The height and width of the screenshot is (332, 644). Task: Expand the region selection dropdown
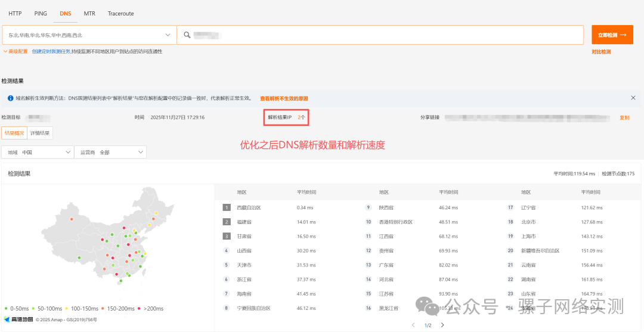pyautogui.click(x=89, y=35)
